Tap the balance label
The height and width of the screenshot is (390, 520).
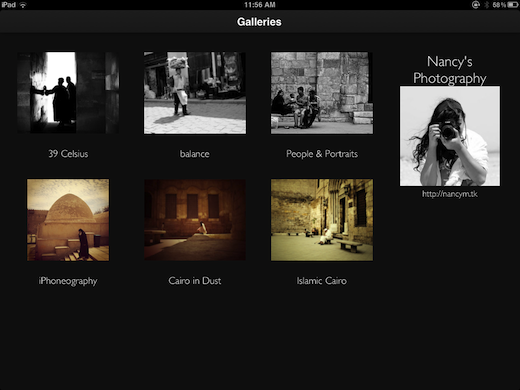pyautogui.click(x=195, y=154)
